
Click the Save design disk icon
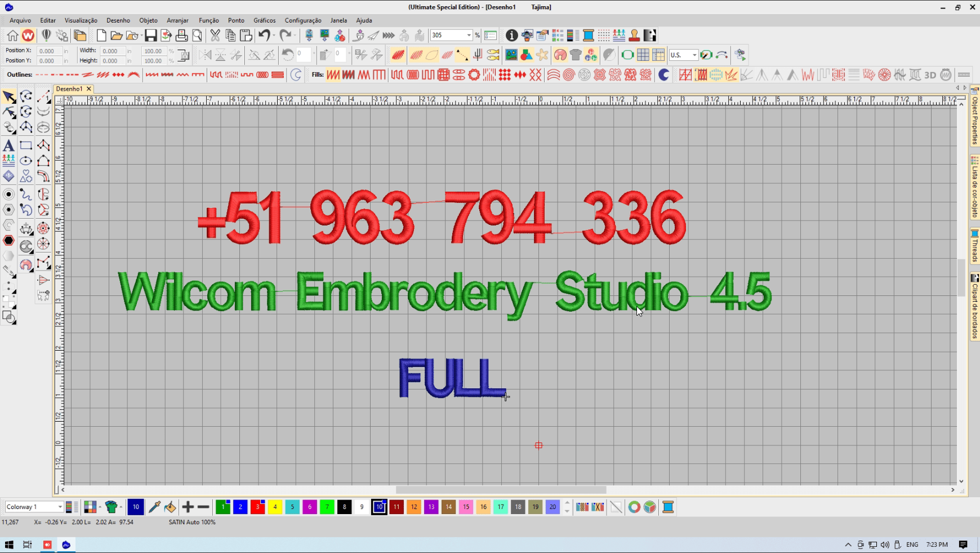(150, 36)
